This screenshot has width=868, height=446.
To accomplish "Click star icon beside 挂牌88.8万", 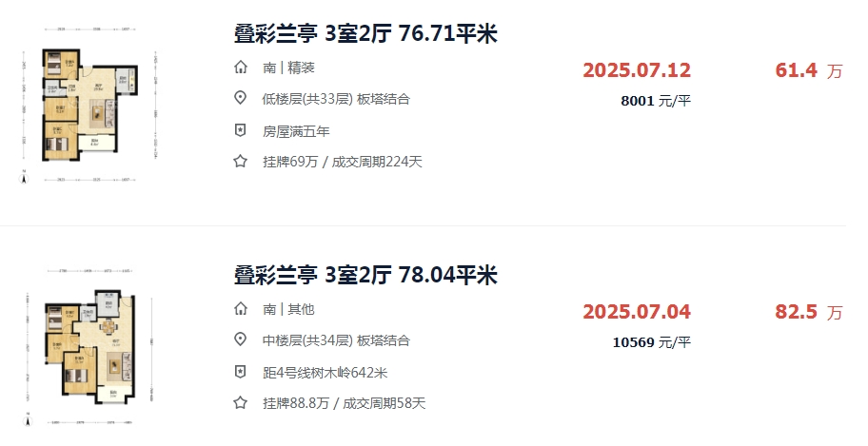I will pyautogui.click(x=241, y=403).
